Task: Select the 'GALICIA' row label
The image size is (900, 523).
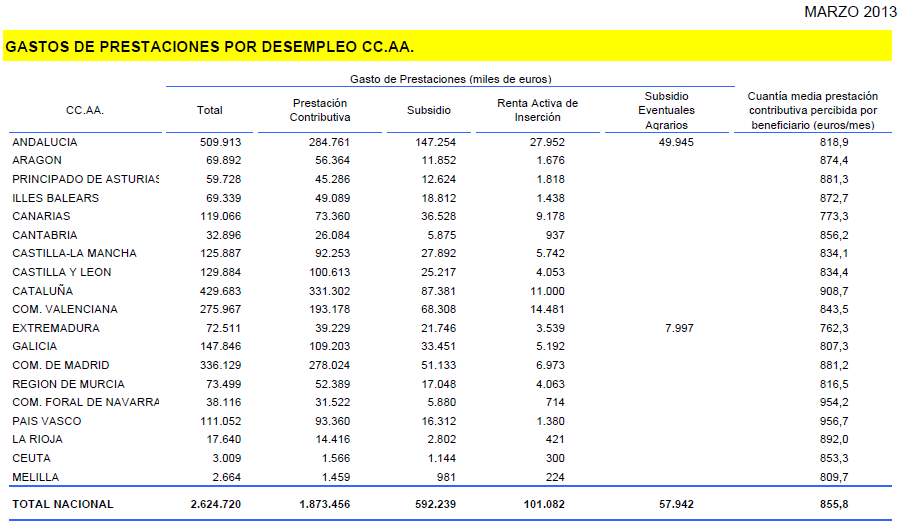Action: pos(34,346)
